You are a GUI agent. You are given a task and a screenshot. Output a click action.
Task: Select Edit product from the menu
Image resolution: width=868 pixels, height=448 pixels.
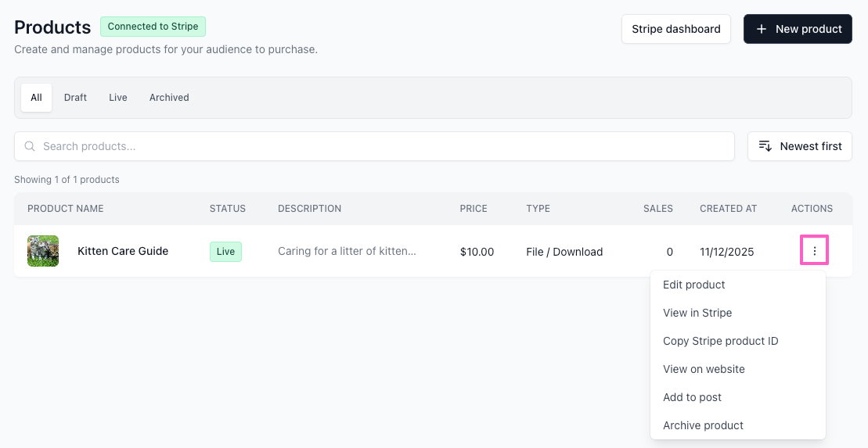tap(693, 285)
